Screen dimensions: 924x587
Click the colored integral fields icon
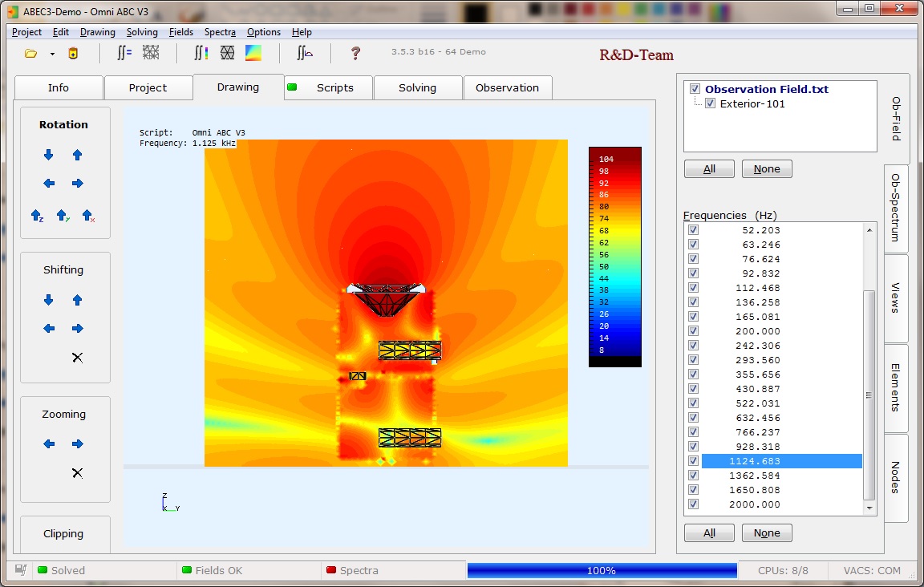(201, 54)
